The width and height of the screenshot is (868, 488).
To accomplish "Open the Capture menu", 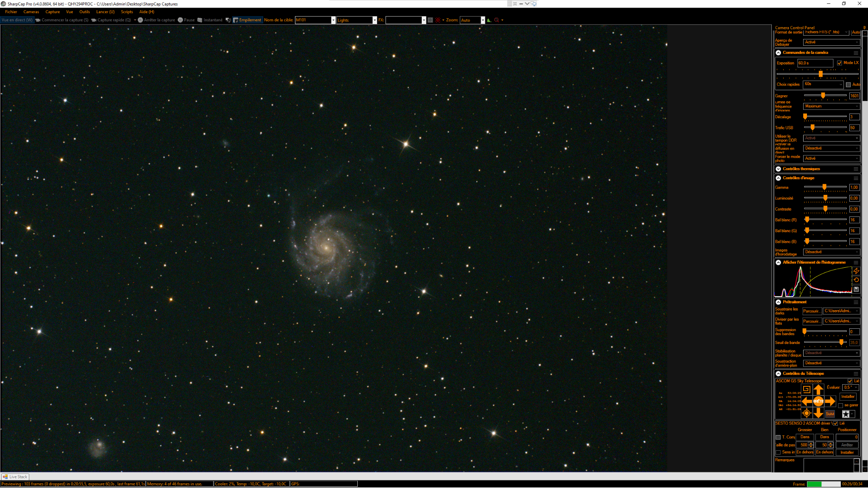I will [53, 12].
